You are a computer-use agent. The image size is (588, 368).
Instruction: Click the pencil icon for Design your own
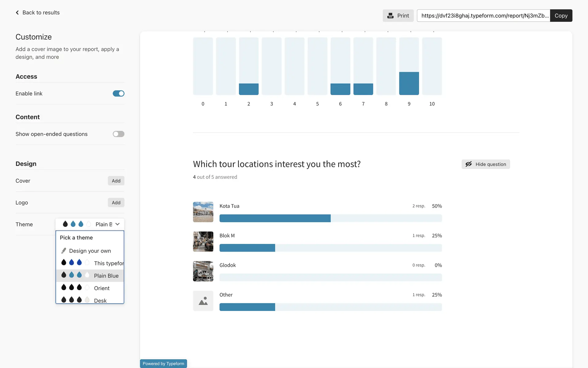pos(64,251)
